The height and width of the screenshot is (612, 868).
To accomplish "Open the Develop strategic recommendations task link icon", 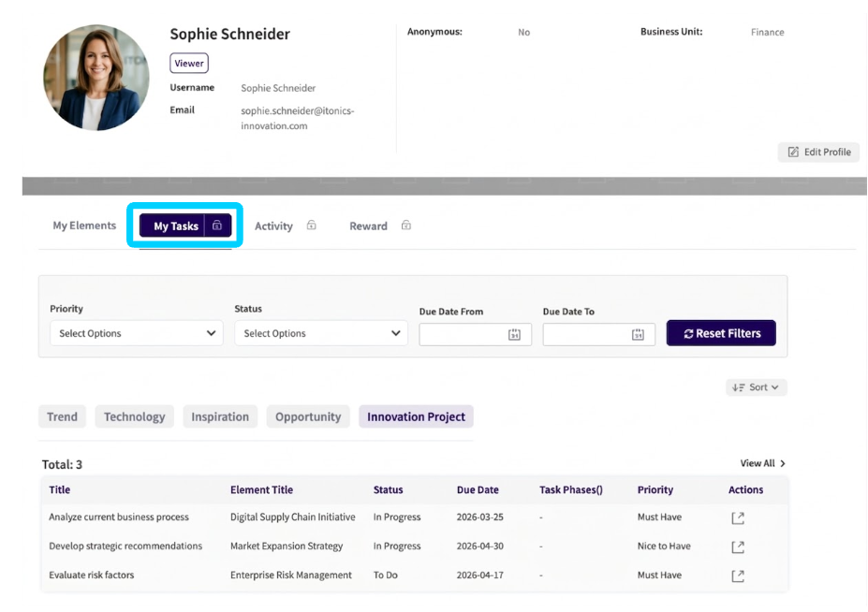I will tap(738, 546).
